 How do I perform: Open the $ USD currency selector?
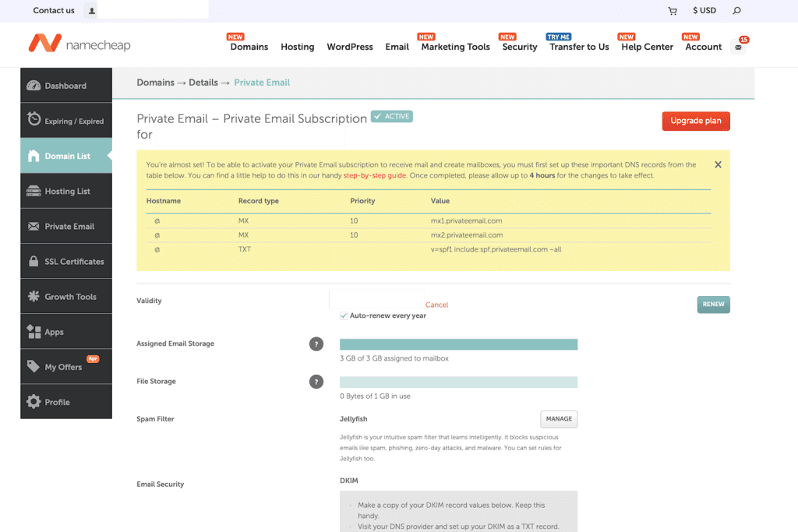pos(704,10)
